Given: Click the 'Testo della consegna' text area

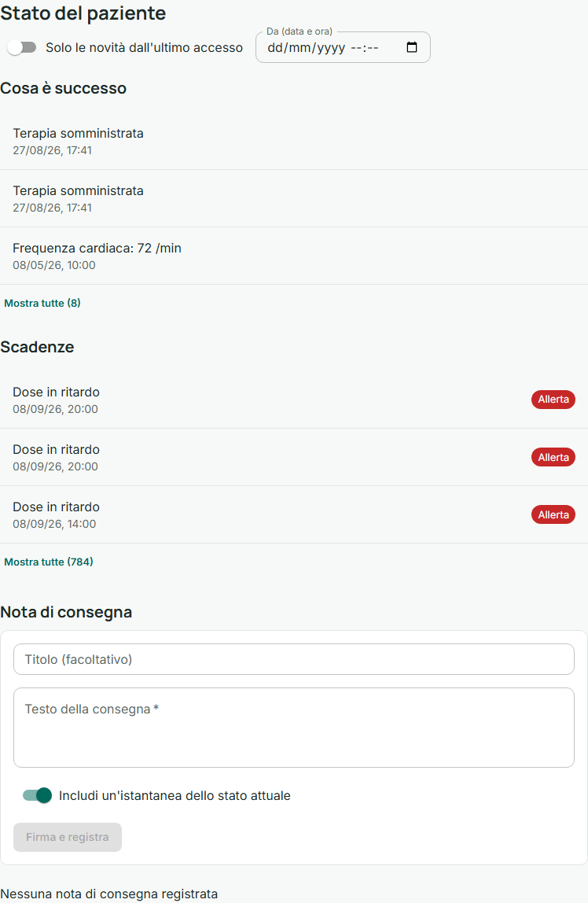Looking at the screenshot, I should click(x=294, y=728).
